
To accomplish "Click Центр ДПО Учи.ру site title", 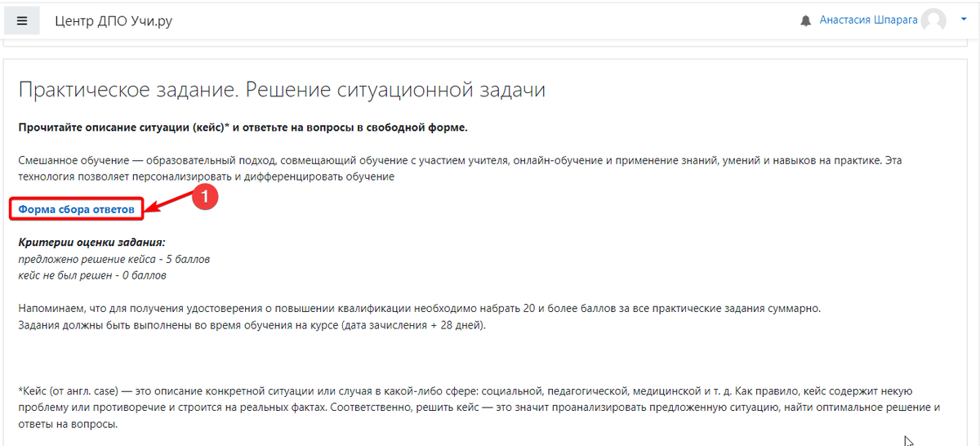I will coord(114,21).
